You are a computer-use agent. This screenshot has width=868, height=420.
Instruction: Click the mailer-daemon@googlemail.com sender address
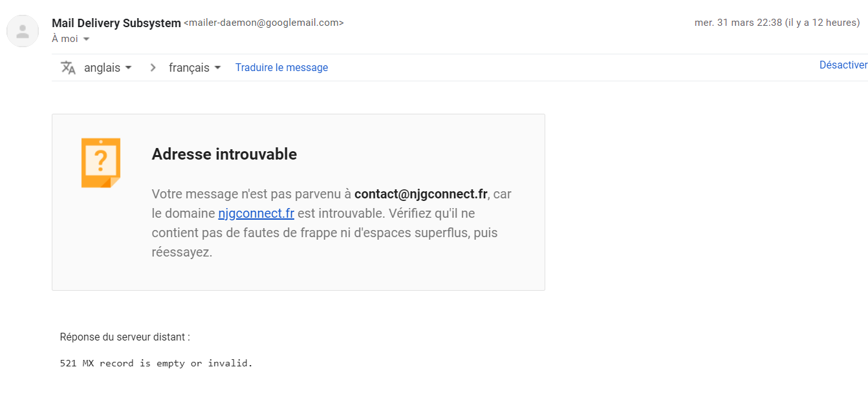pyautogui.click(x=264, y=23)
